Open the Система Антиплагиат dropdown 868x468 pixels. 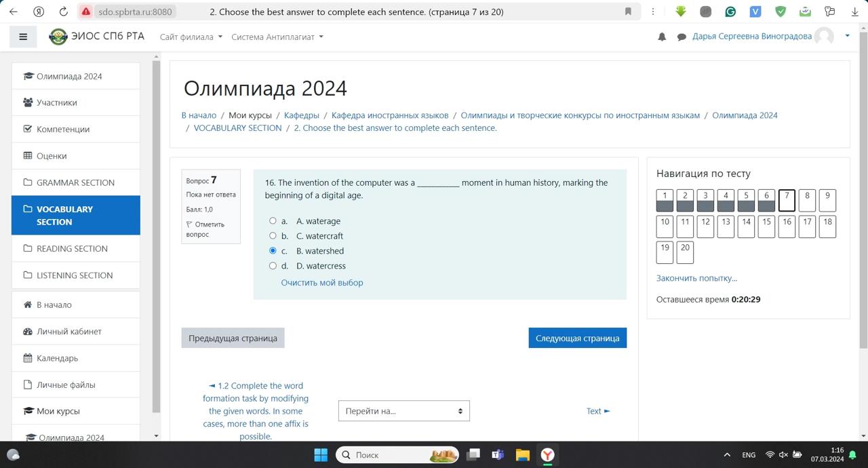[277, 37]
